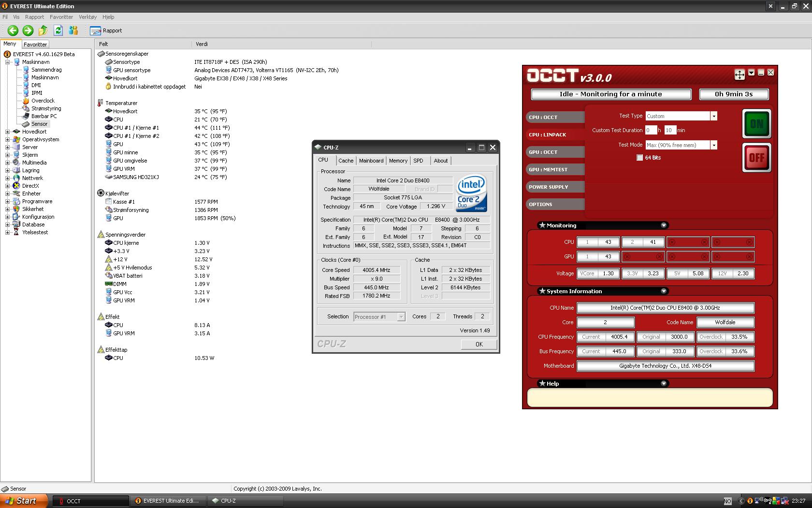Select the CPU : LINPACK test in OCCT
The height and width of the screenshot is (508, 812).
pyautogui.click(x=555, y=134)
